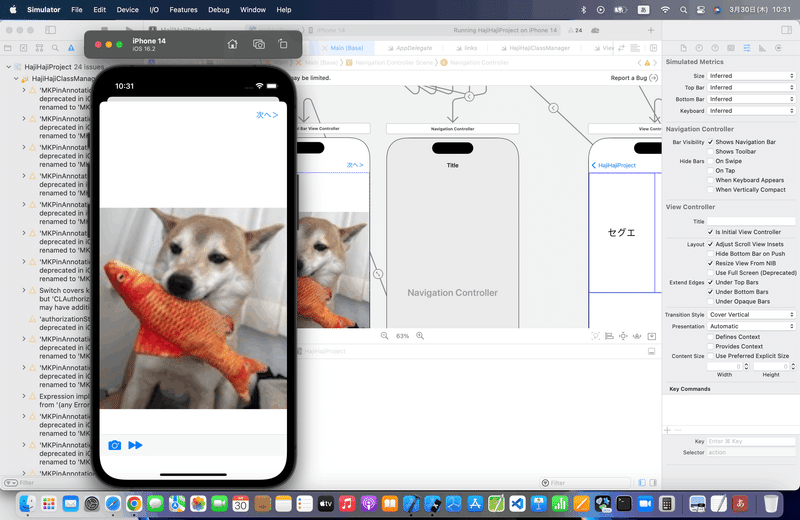800x520 pixels.
Task: Open the Keyboard Inferred dropdown
Action: tap(751, 111)
